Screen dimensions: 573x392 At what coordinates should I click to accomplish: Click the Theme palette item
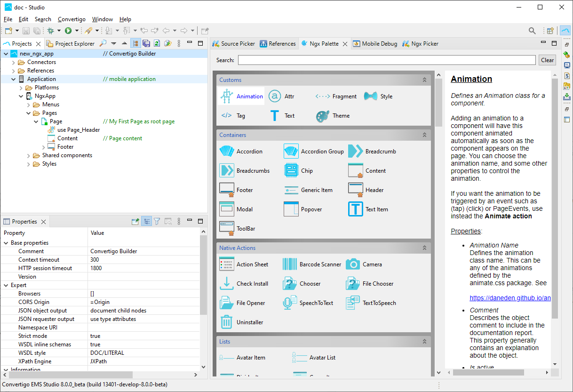point(333,116)
